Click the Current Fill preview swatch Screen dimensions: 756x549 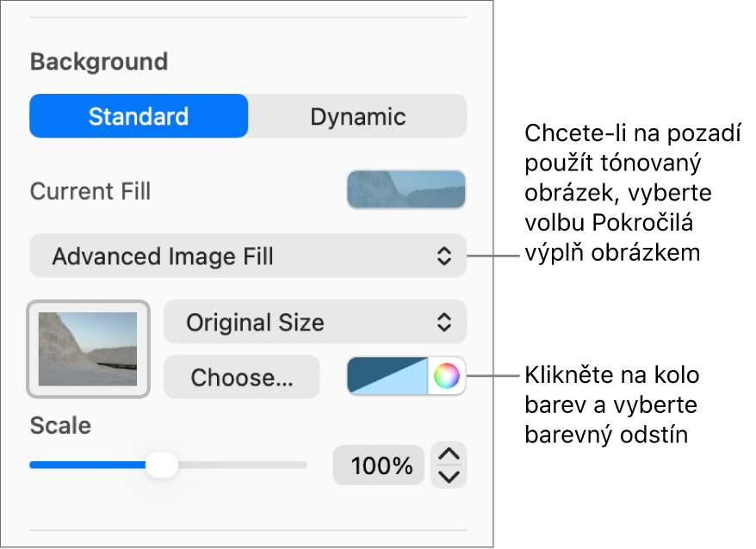point(406,190)
